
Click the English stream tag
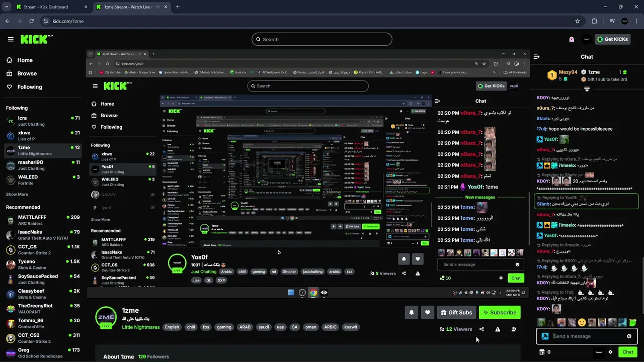tap(172, 327)
